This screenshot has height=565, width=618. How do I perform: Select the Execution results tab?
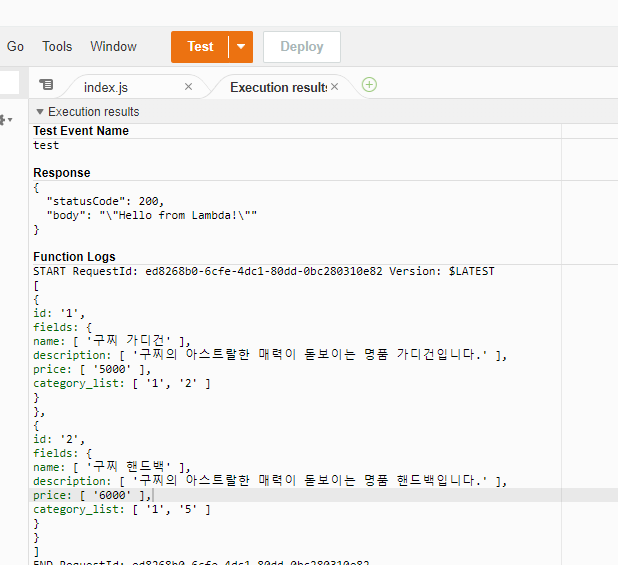(277, 87)
